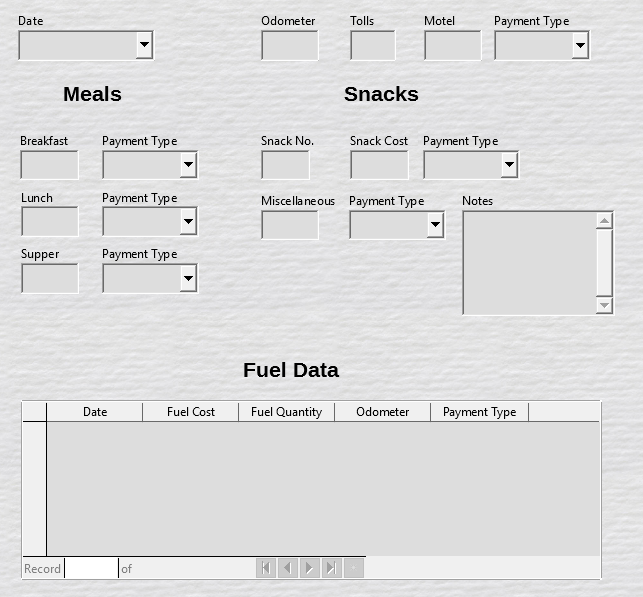Viewport: 643px width, 597px height.
Task: Add new record in Fuel Data table
Action: coord(354,568)
